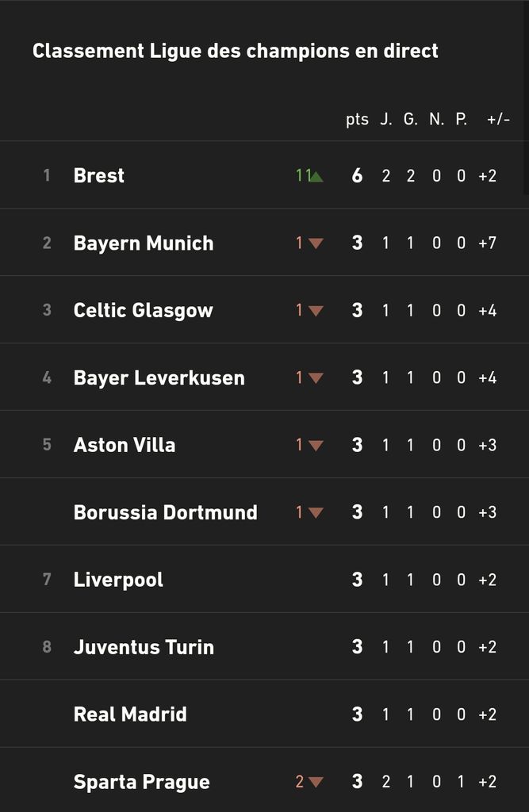
Task: Click the 'J.' games played header
Action: tap(386, 120)
